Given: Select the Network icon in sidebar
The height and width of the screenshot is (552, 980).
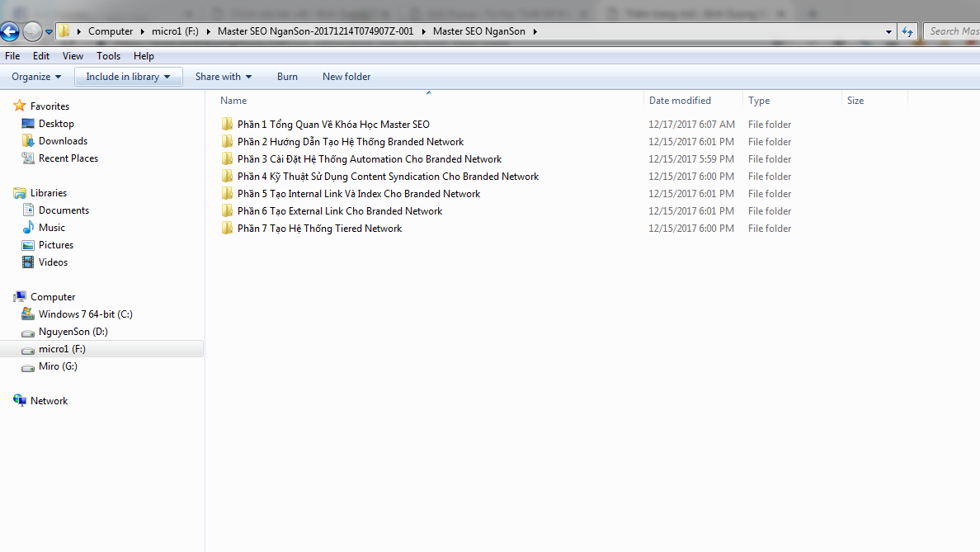Looking at the screenshot, I should [20, 401].
